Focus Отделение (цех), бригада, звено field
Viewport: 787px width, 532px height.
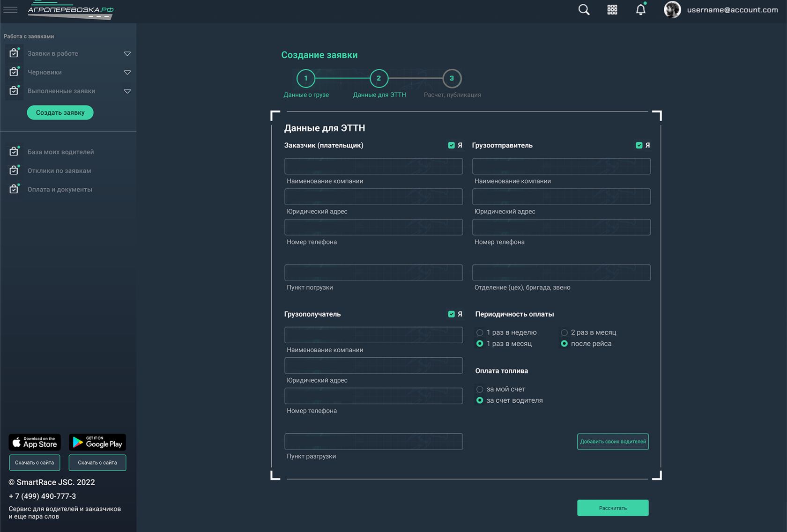click(561, 273)
